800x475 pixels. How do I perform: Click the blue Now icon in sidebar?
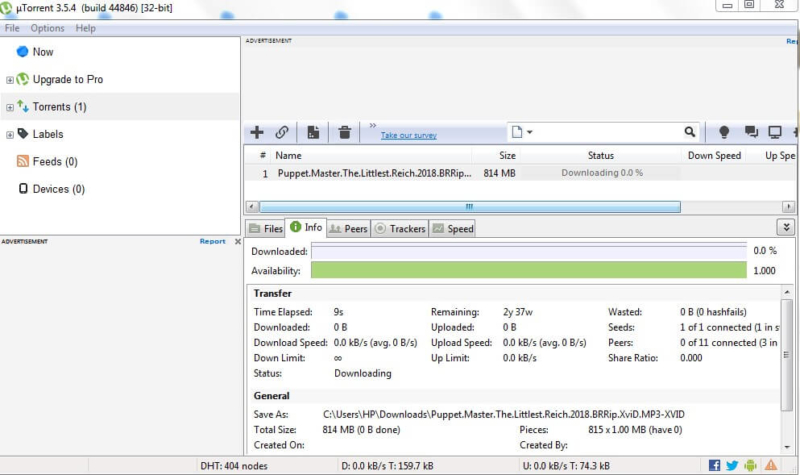click(22, 52)
